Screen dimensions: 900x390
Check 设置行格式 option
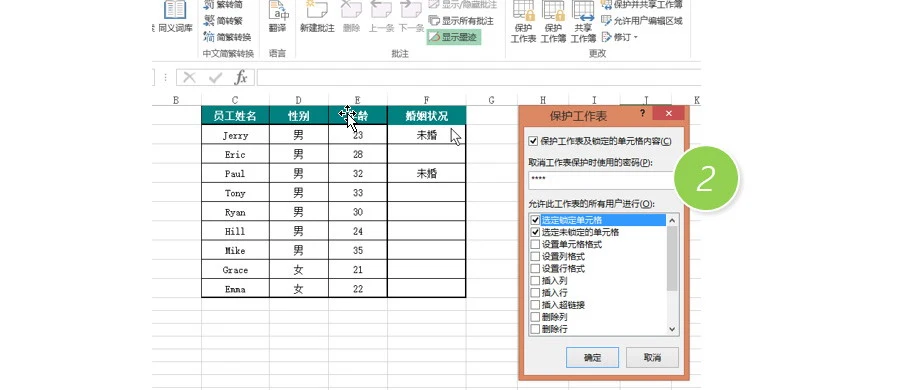point(535,268)
